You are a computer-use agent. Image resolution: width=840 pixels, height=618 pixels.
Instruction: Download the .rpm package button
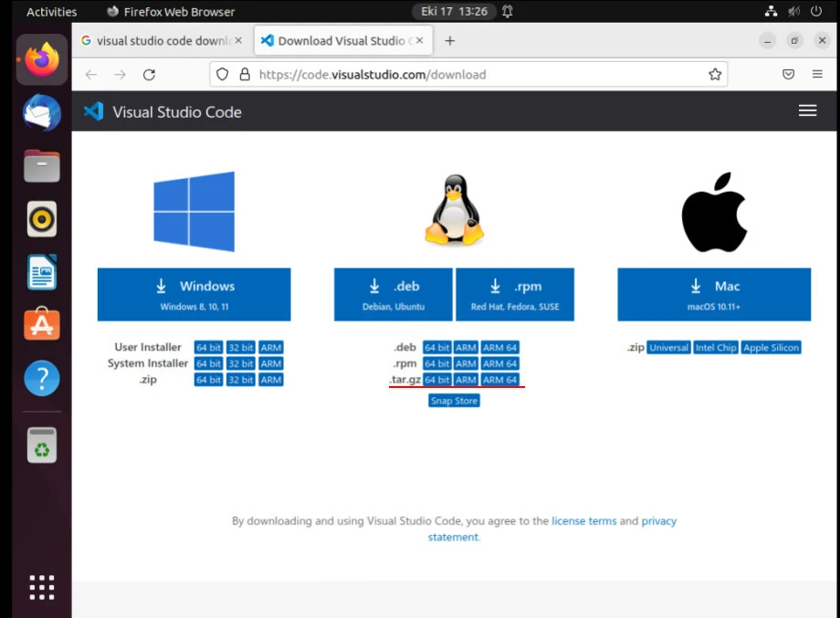coord(515,294)
